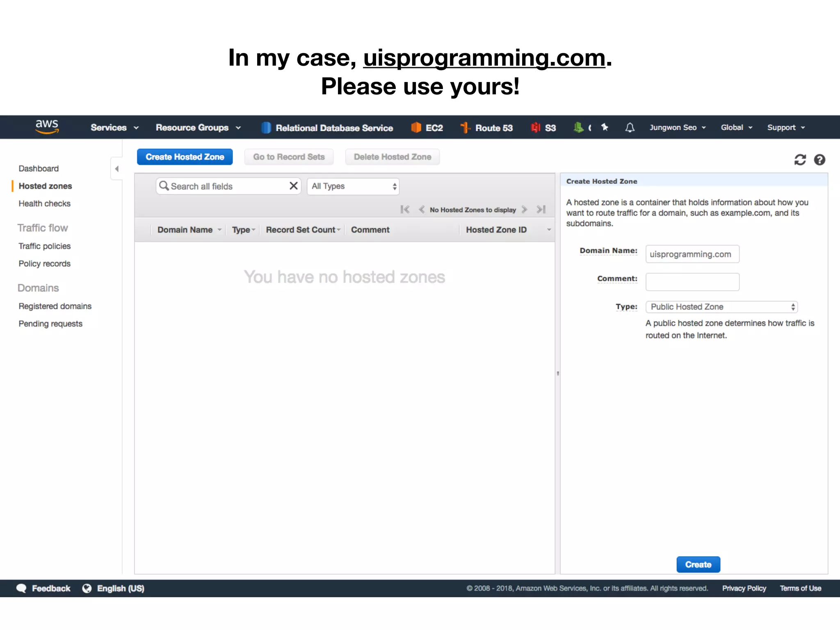The image size is (840, 630).
Task: Sort by Record Set Count column
Action: 303,230
